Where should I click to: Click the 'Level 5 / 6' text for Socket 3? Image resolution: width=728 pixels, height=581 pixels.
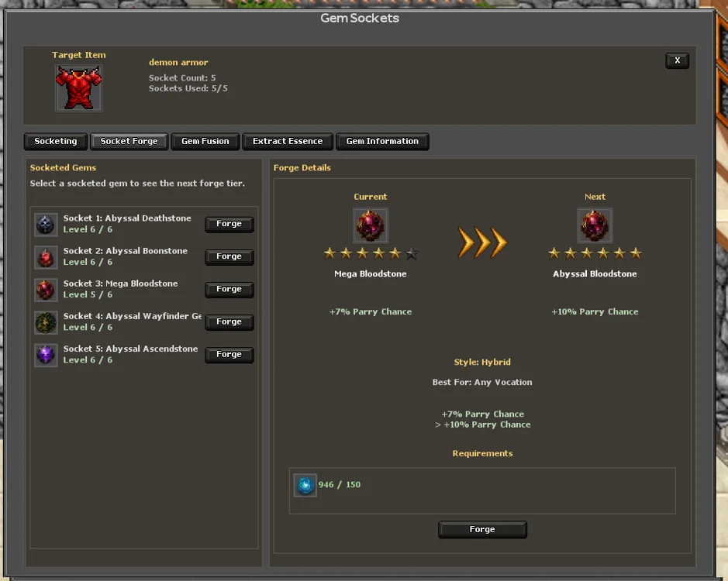click(x=88, y=294)
